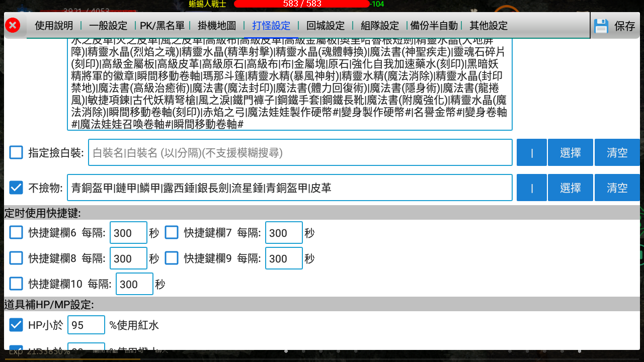Screen dimensions: 644x362
Task: Switch to the 備份半自動 tab
Action: pyautogui.click(x=434, y=26)
